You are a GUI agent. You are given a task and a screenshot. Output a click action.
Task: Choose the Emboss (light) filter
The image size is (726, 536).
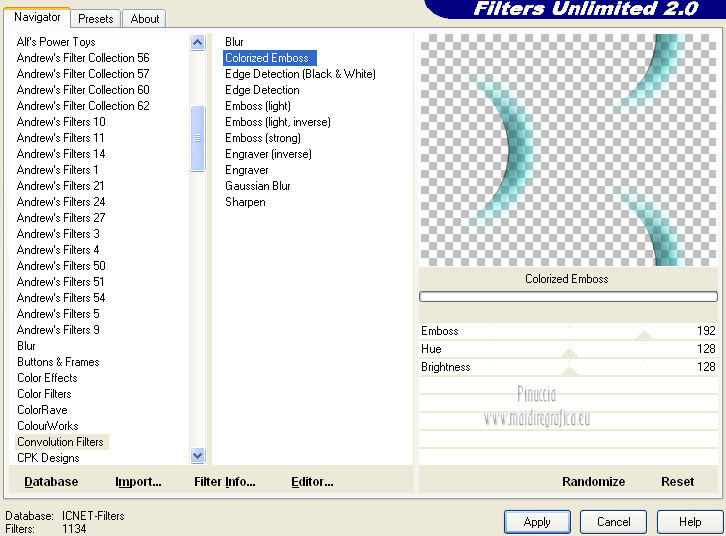(258, 106)
